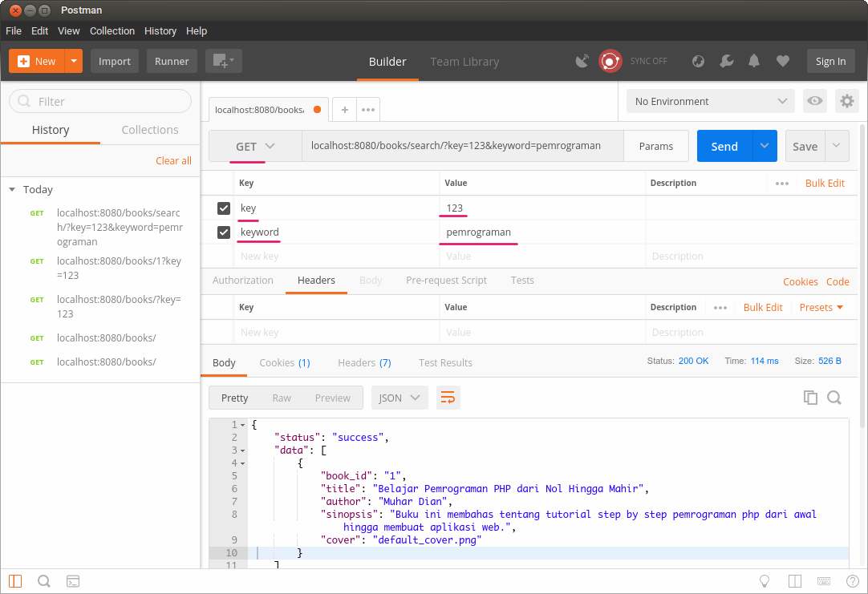Clear all history entries
The image size is (868, 594).
(173, 160)
